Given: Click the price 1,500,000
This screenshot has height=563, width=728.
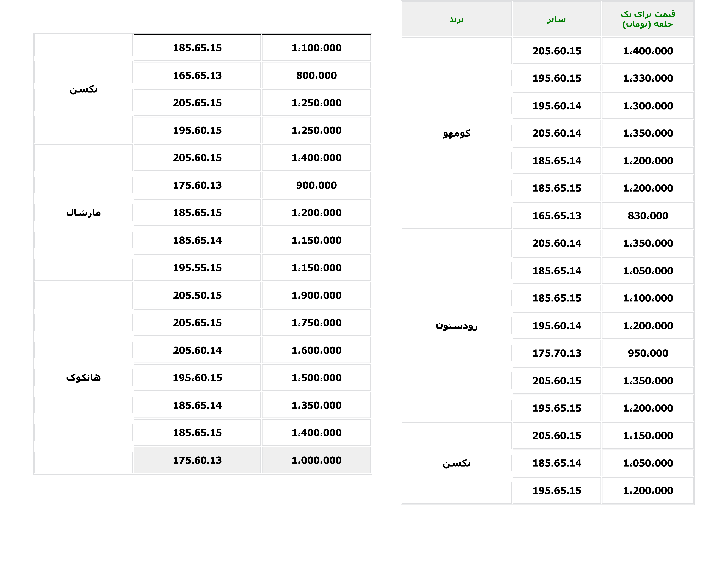Looking at the screenshot, I should click(x=316, y=378).
